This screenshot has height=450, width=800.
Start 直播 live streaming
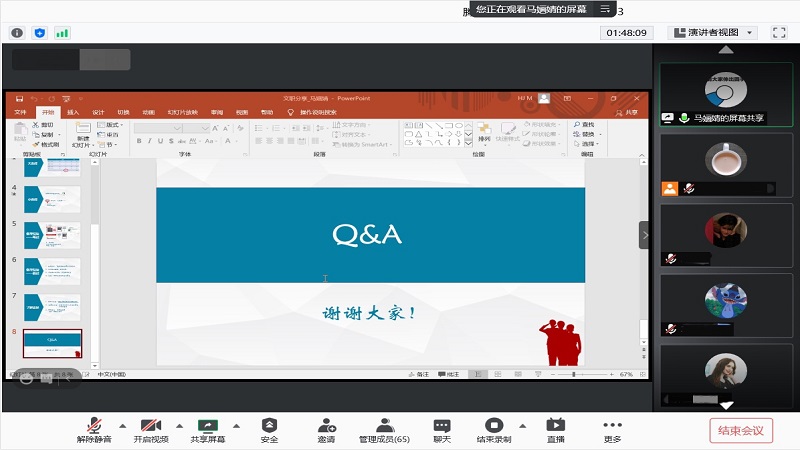[x=556, y=426]
